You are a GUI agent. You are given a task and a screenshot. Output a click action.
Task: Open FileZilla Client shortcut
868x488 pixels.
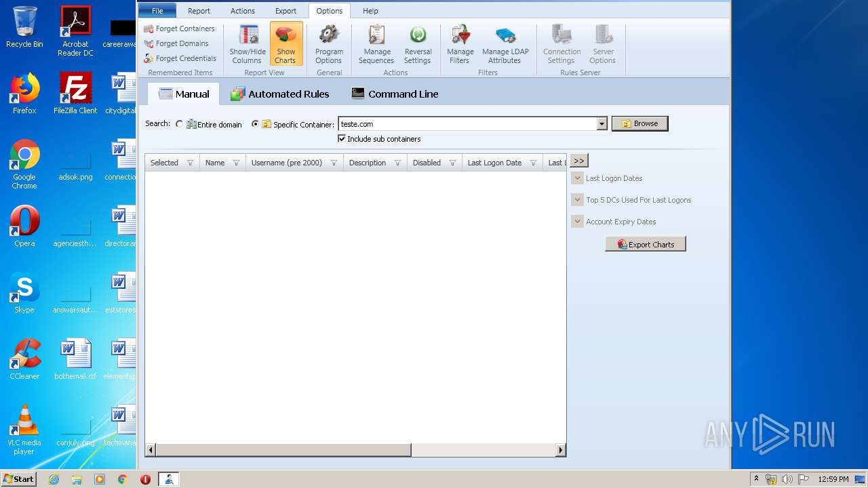[75, 94]
